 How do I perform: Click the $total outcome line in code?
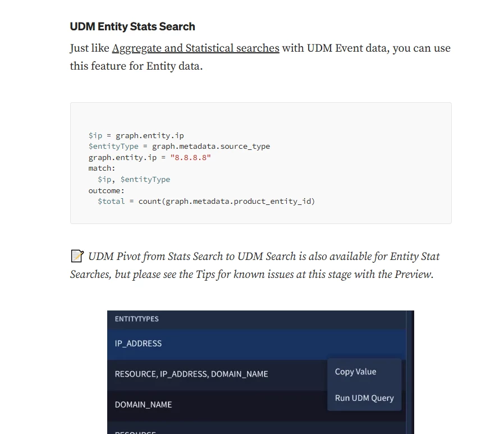207,202
